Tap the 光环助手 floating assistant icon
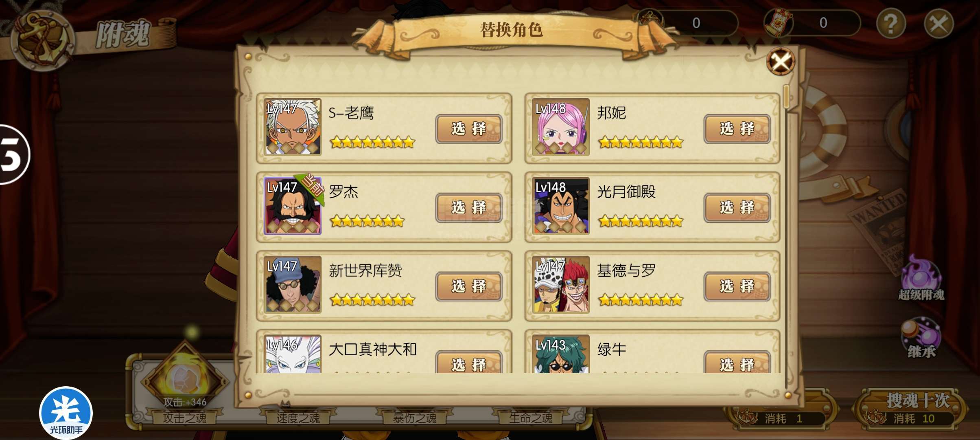Screen dimensions: 980x440 coord(66,412)
